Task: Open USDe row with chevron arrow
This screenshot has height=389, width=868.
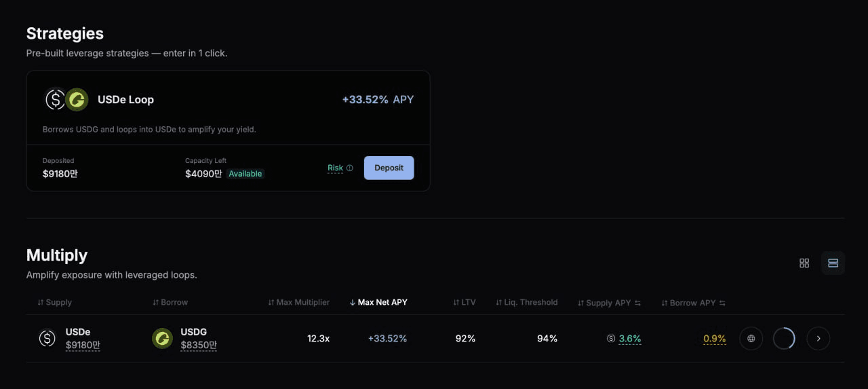Action: 818,338
